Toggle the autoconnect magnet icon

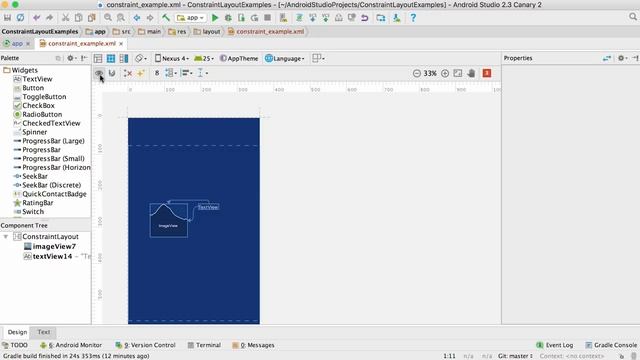[x=112, y=73]
